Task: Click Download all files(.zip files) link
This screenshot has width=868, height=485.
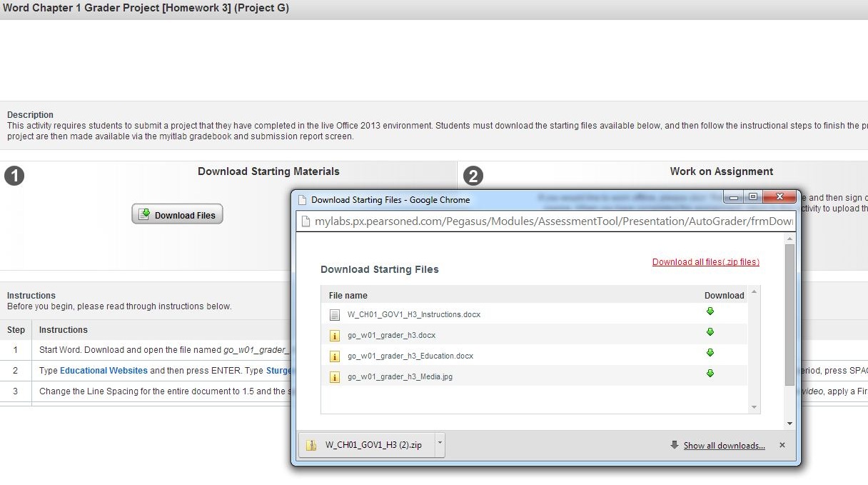Action: click(x=705, y=262)
